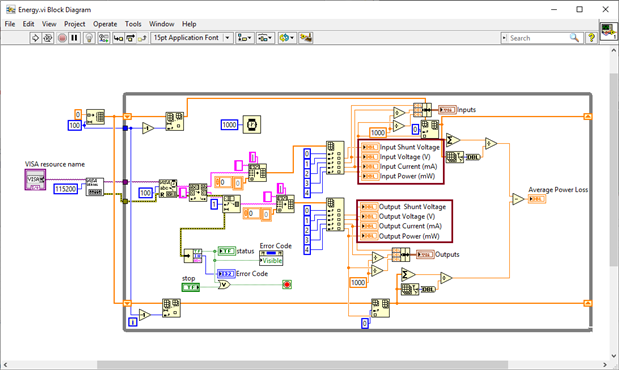Click scroll right arrow at bottom

605,365
